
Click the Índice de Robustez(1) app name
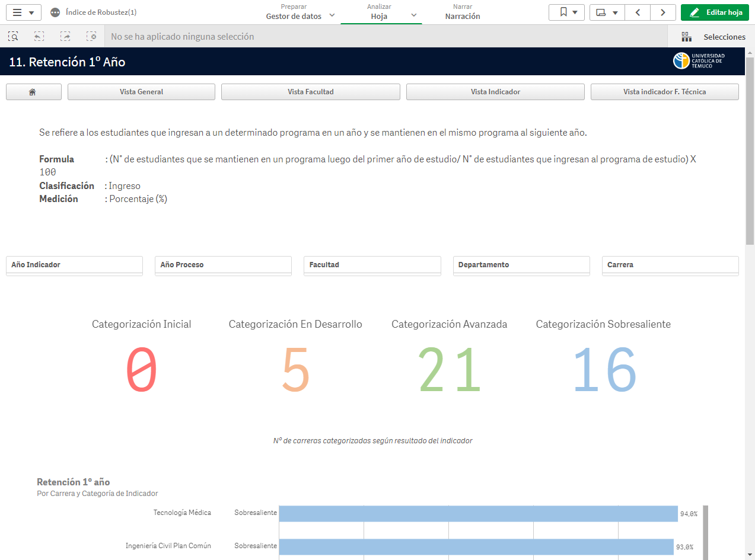[101, 12]
